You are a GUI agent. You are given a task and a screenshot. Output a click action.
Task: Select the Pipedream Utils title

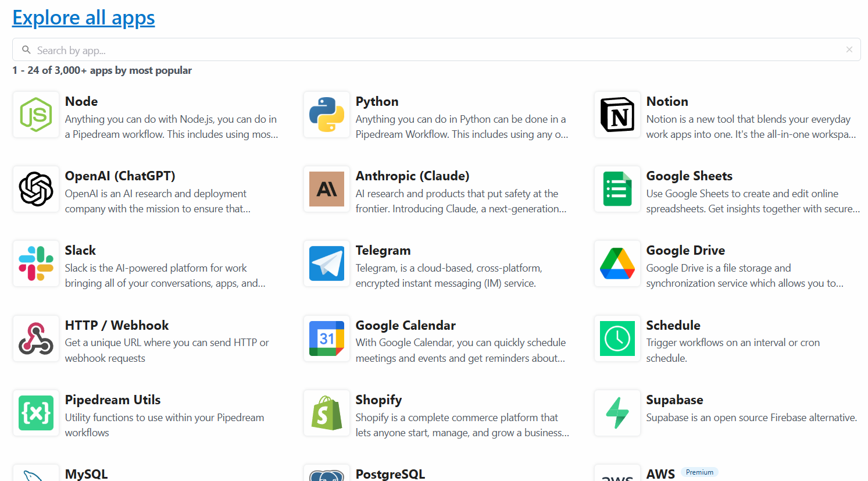[x=113, y=400]
